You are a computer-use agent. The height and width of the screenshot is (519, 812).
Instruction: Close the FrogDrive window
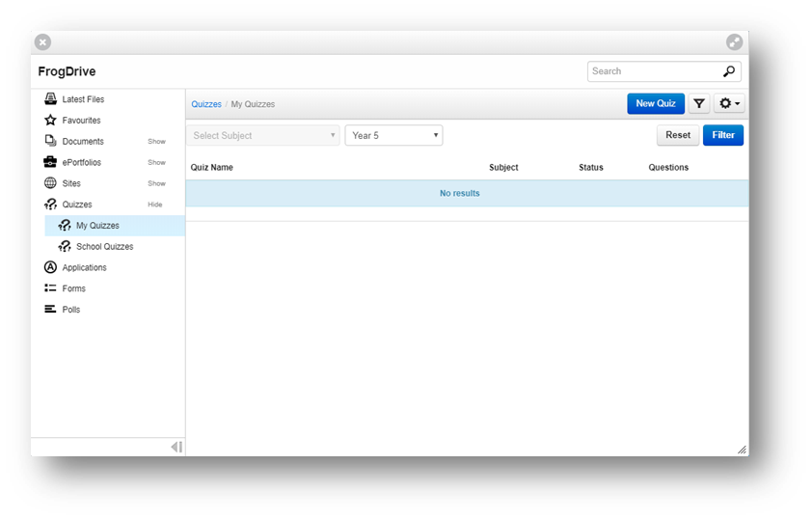coord(43,41)
